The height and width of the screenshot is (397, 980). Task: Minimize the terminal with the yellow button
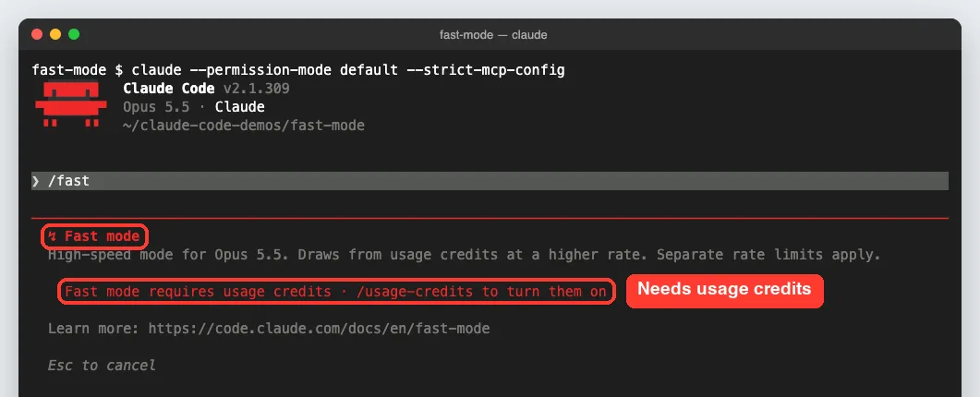(x=55, y=34)
